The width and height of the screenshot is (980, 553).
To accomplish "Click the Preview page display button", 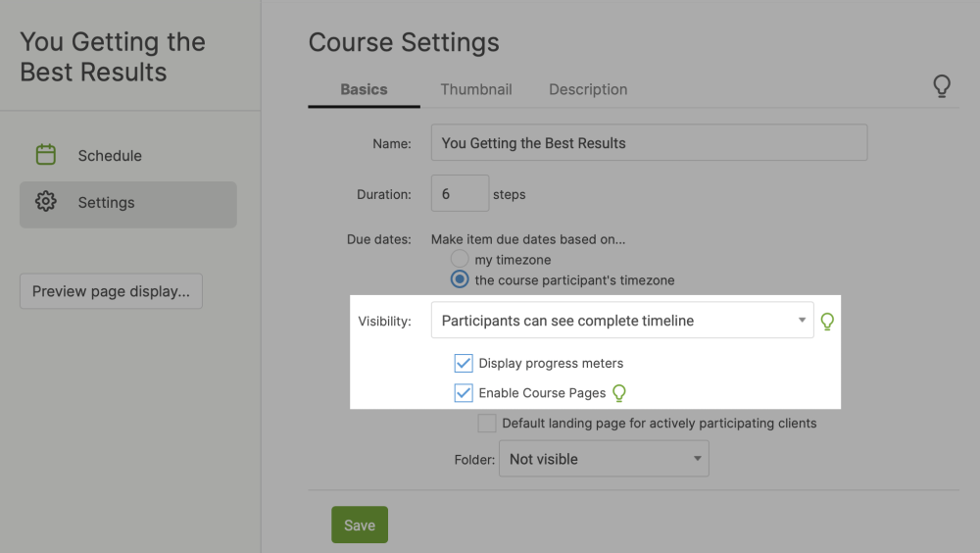I will coord(111,291).
